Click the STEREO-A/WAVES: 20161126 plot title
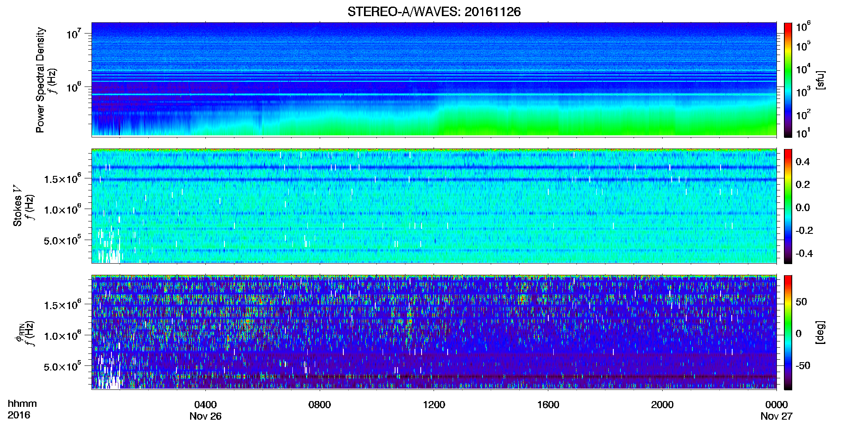Image resolution: width=868 pixels, height=447 pixels. point(434,12)
